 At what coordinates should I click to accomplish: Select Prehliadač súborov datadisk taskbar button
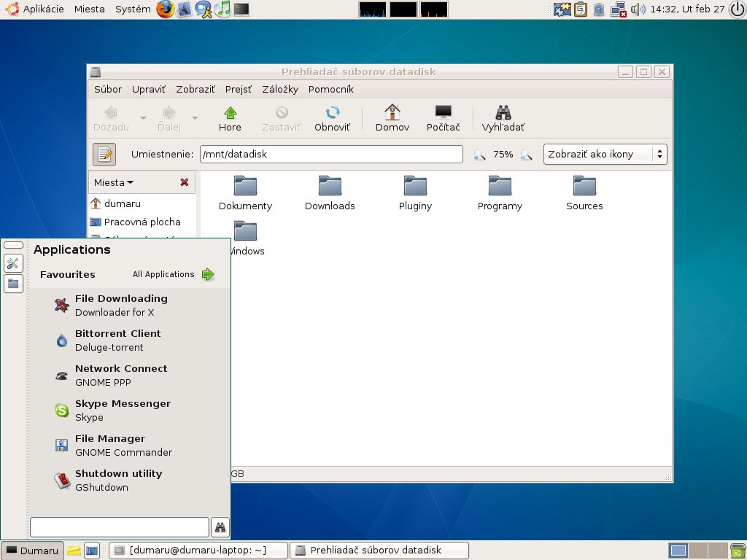tap(379, 551)
